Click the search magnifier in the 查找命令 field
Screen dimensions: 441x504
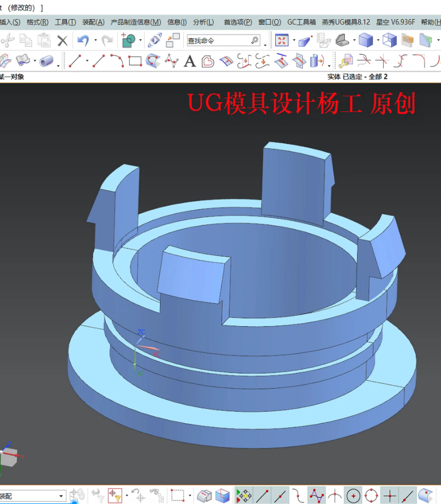254,40
